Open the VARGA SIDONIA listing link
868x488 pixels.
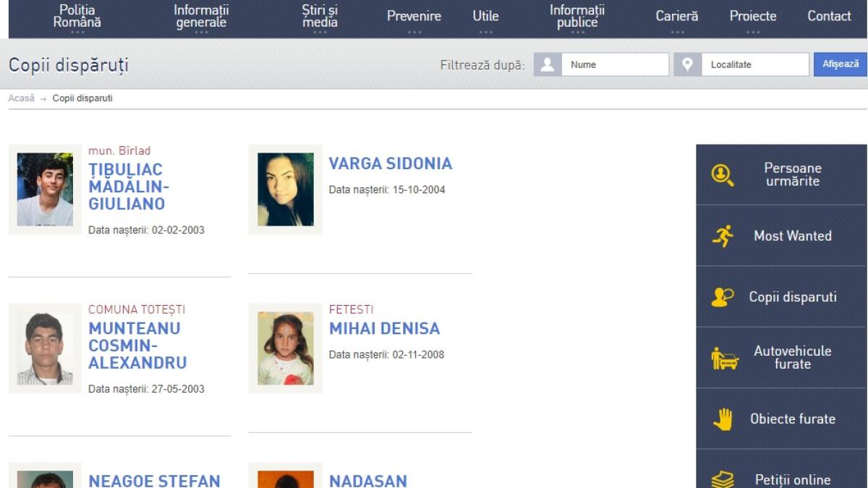390,164
